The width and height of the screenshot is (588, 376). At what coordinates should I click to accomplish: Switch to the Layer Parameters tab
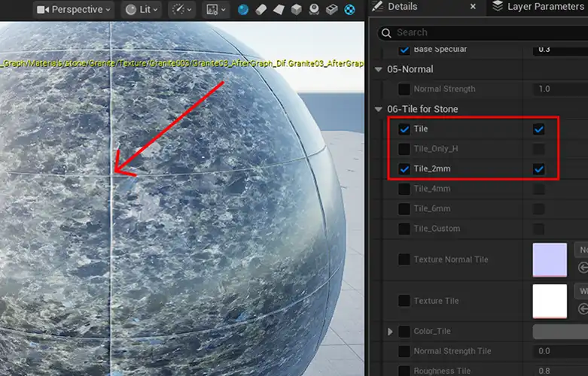(545, 6)
